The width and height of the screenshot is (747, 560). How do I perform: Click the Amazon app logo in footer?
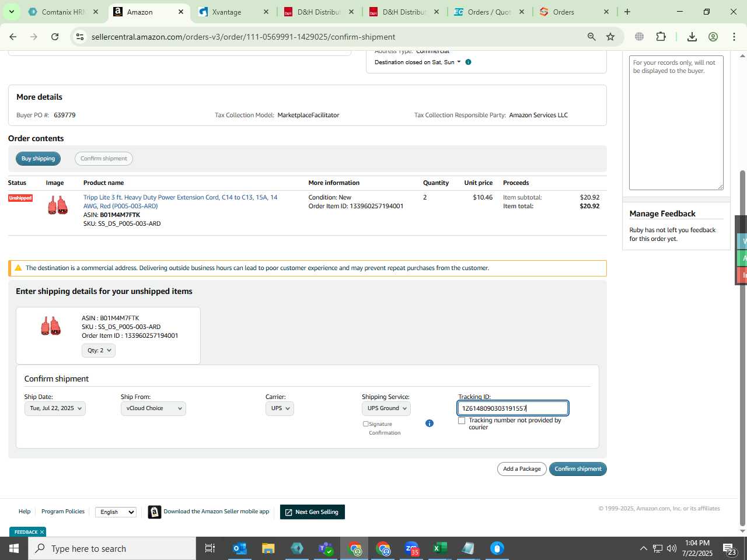pos(155,512)
